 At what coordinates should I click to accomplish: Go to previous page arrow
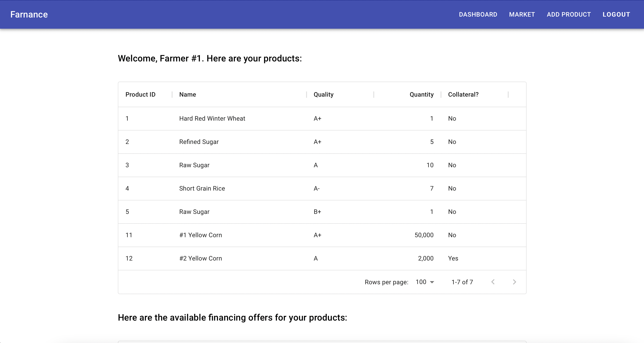coord(493,282)
